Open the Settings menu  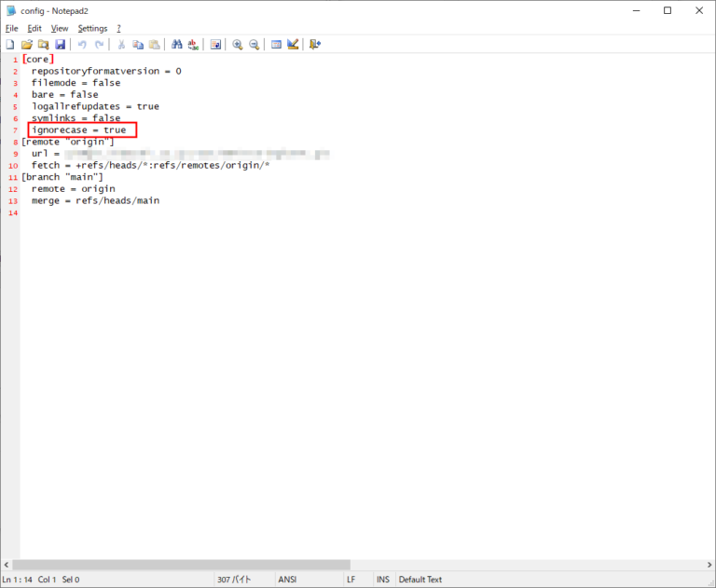92,29
